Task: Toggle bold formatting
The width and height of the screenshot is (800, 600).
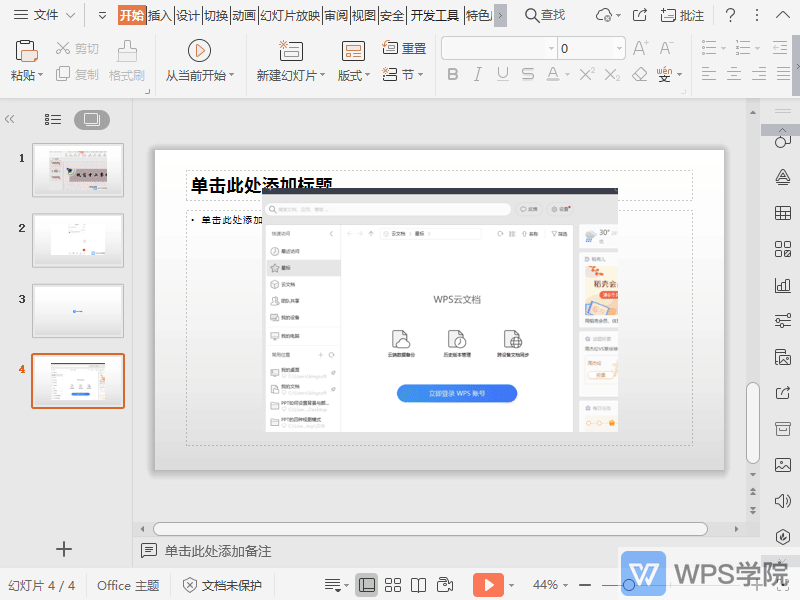Action: tap(452, 74)
